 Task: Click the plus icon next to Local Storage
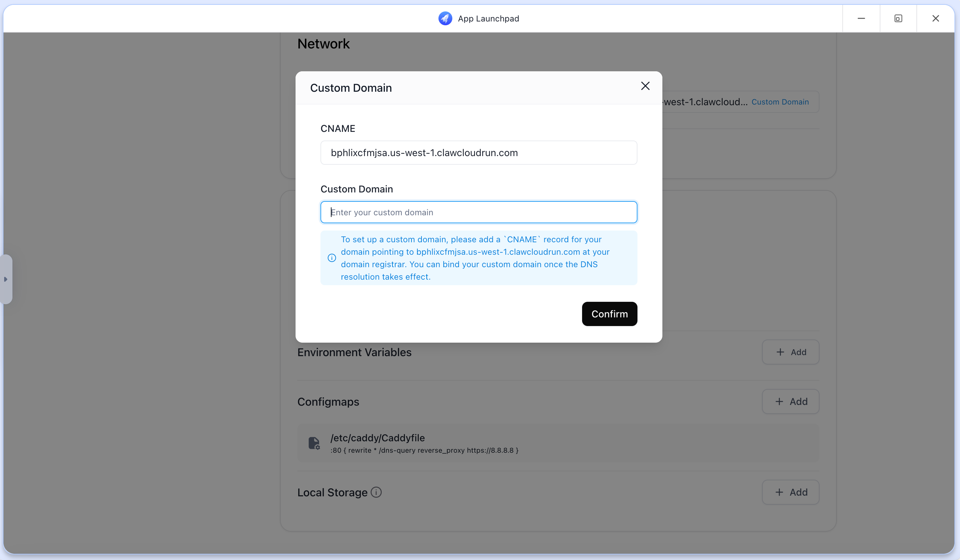[x=779, y=492]
